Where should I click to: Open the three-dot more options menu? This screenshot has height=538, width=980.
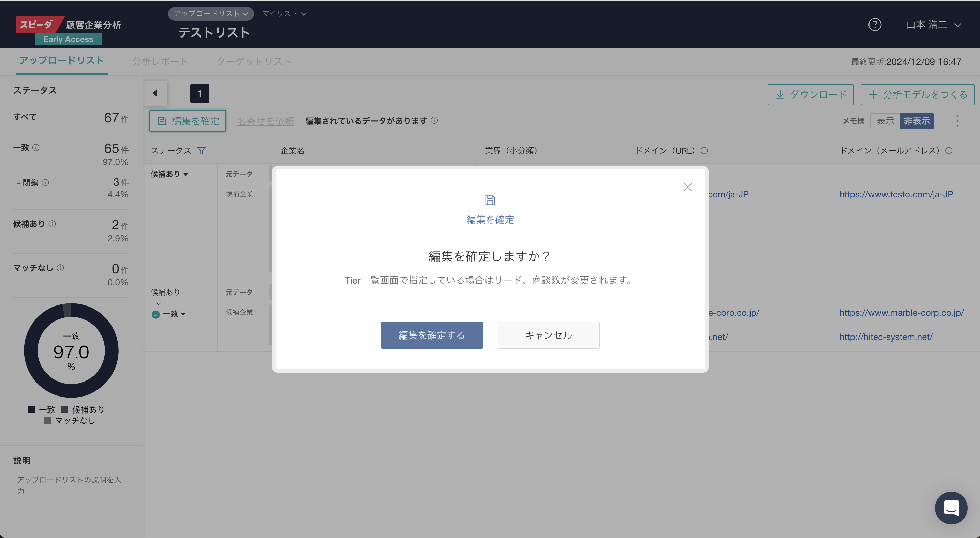957,121
